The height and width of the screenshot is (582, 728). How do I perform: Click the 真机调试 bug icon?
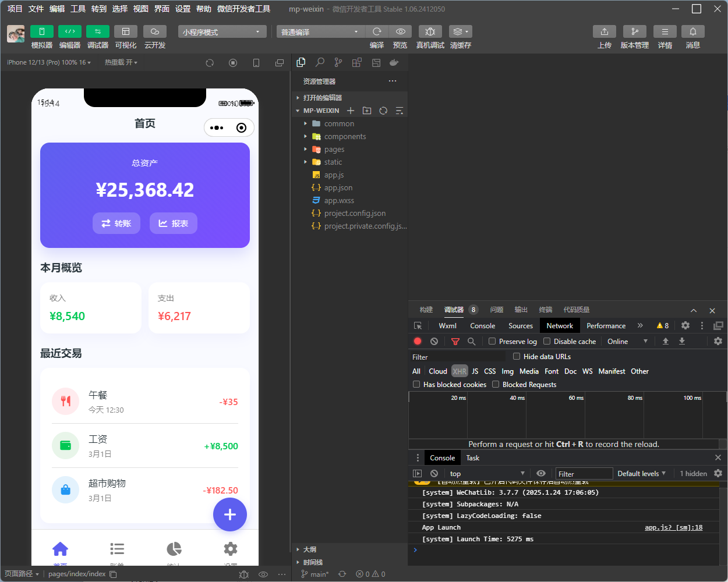tap(430, 31)
